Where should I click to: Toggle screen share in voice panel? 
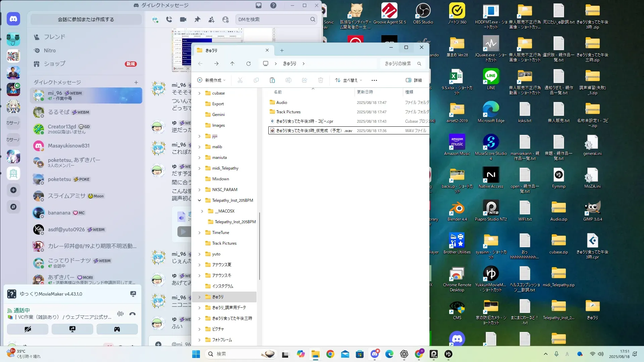click(x=72, y=329)
